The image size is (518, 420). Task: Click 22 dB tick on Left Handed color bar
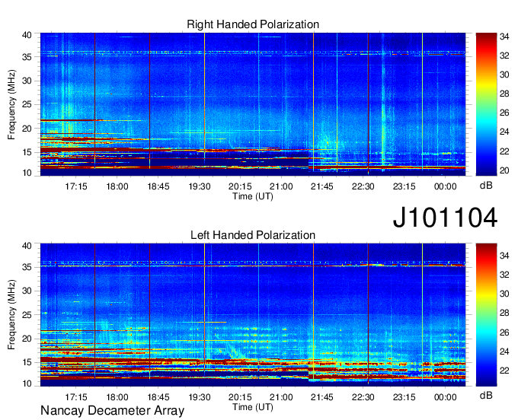pyautogui.click(x=504, y=371)
